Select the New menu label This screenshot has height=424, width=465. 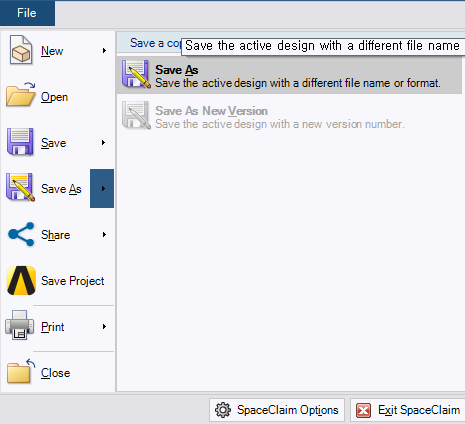click(52, 51)
